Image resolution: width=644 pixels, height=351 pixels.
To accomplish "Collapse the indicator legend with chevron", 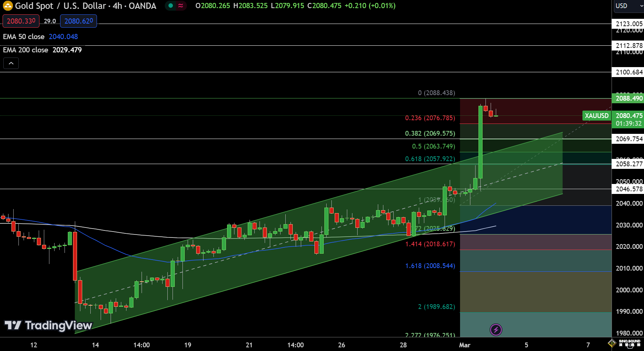I will tap(11, 63).
